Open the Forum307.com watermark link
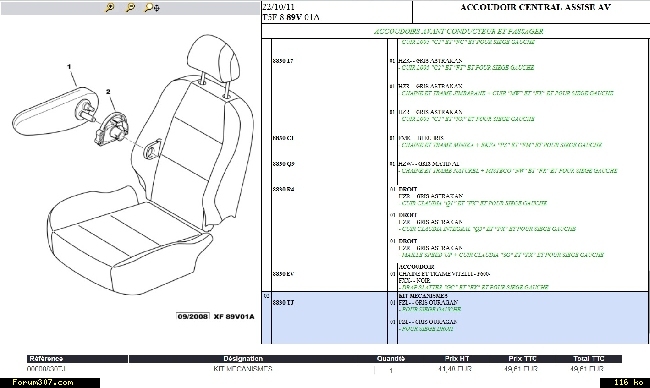The width and height of the screenshot is (650, 388). tap(43, 383)
